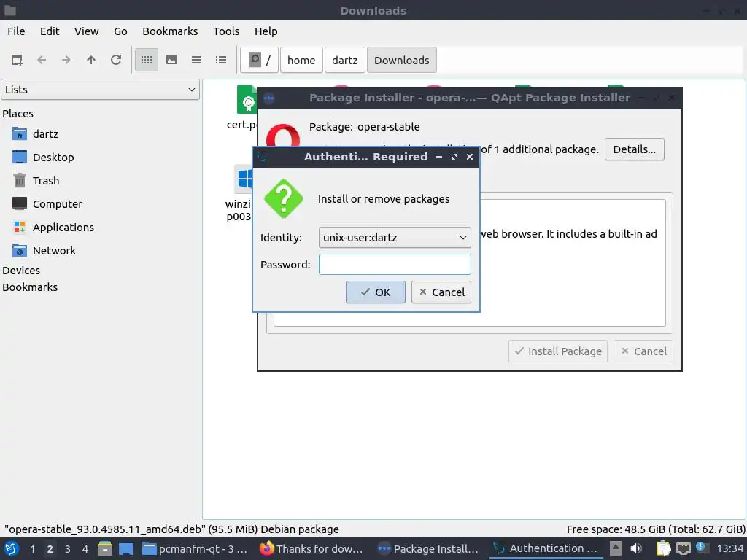The width and height of the screenshot is (747, 560).
Task: Select the winzip file icon
Action: click(244, 179)
